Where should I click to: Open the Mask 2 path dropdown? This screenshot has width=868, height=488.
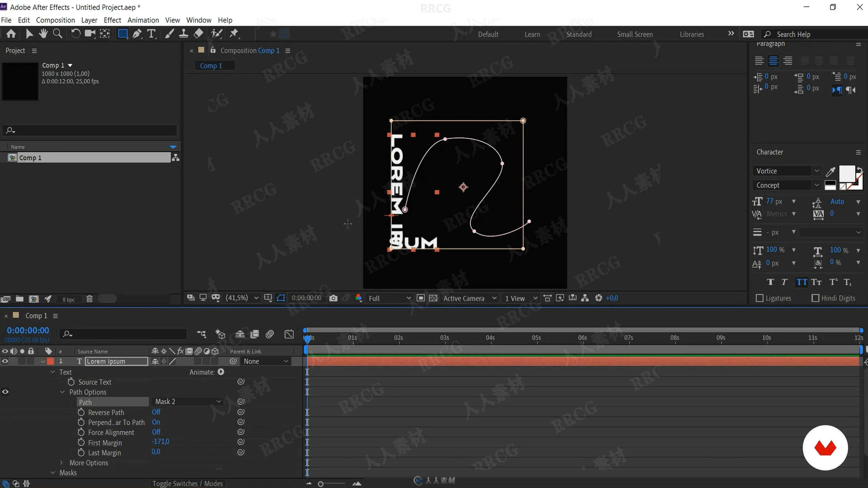click(187, 401)
